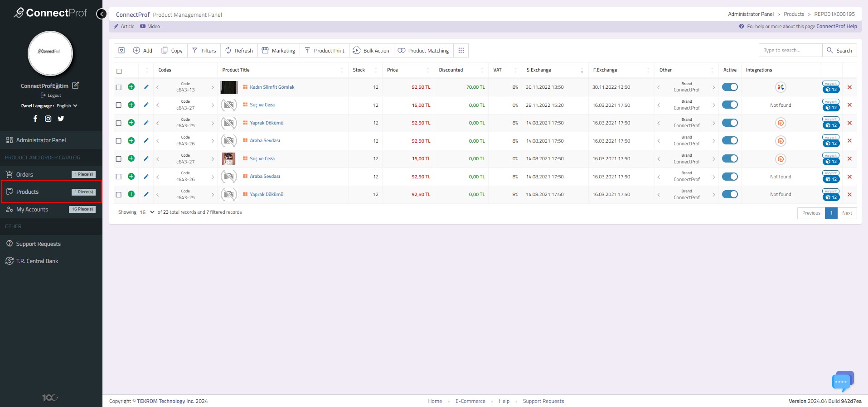Click the grid view icon in toolbar

(x=461, y=50)
